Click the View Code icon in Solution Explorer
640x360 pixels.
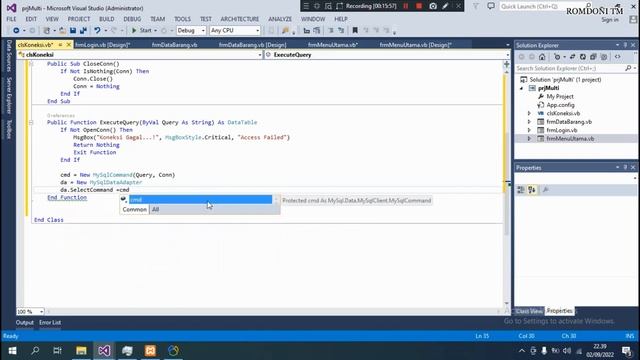618,57
